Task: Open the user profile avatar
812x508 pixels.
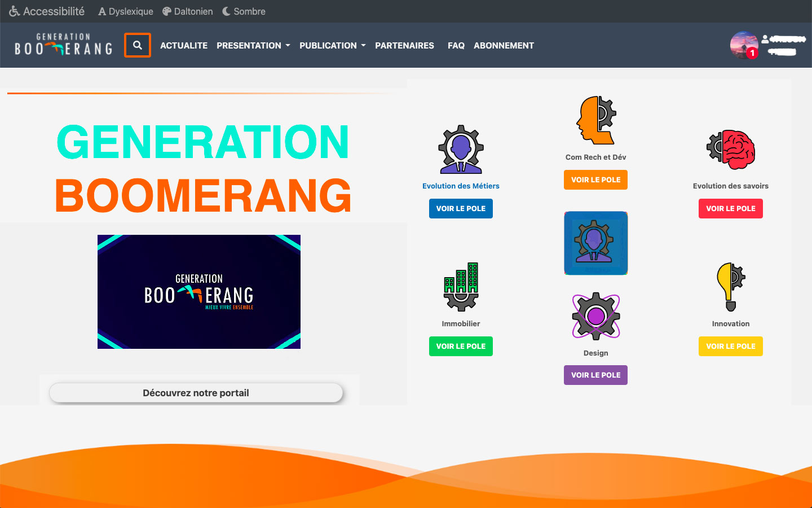Action: click(744, 45)
